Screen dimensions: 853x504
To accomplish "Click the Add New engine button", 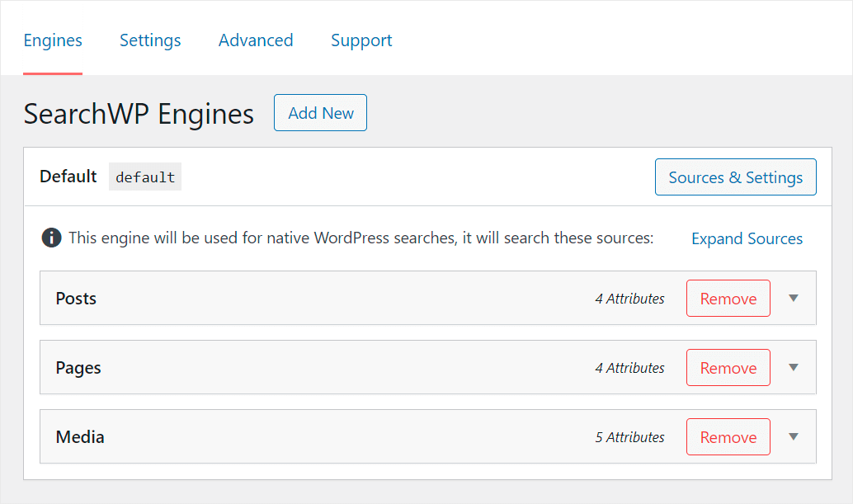I will click(320, 112).
